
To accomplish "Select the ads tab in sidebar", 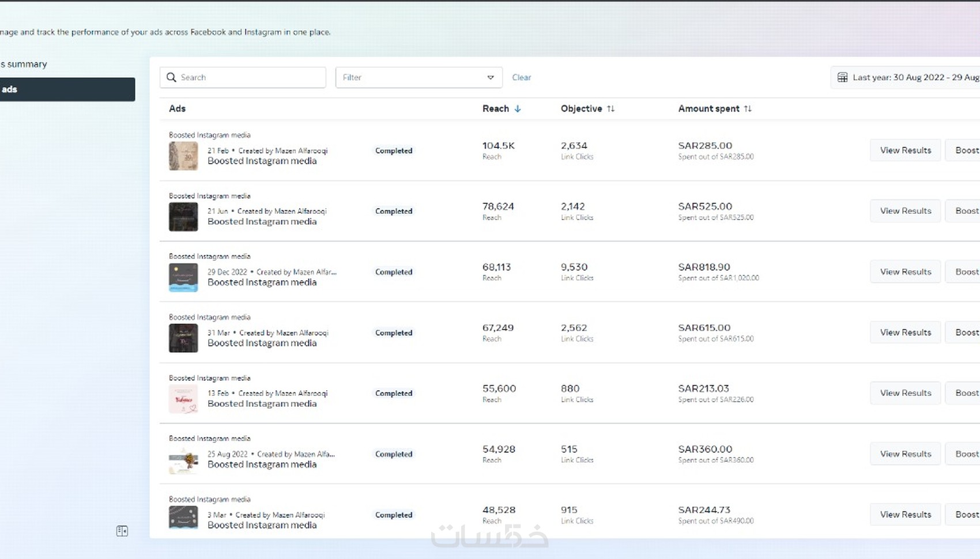I will pos(66,89).
